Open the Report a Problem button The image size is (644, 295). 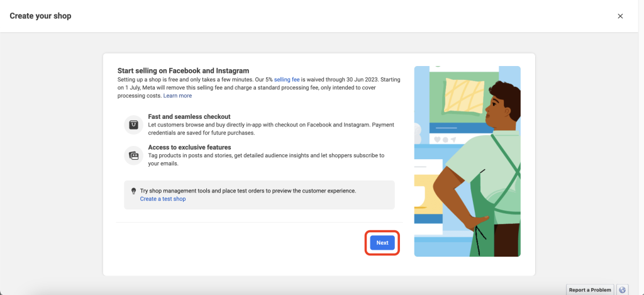(589, 289)
